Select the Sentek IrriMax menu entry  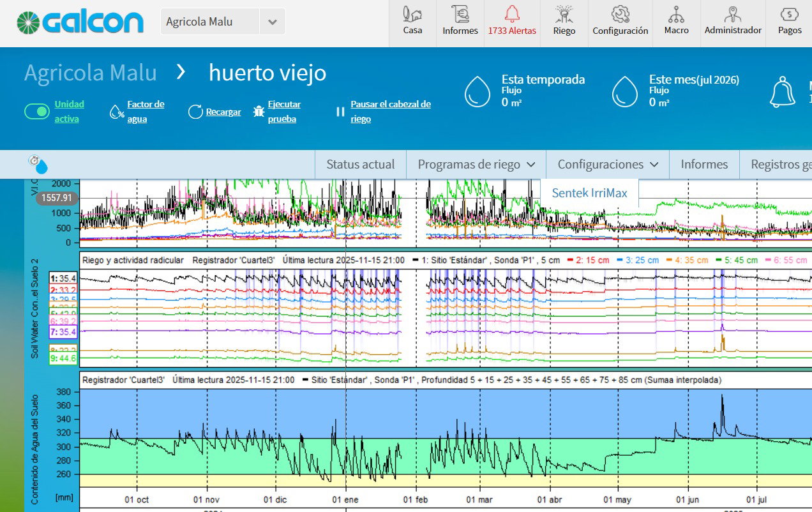tap(590, 193)
